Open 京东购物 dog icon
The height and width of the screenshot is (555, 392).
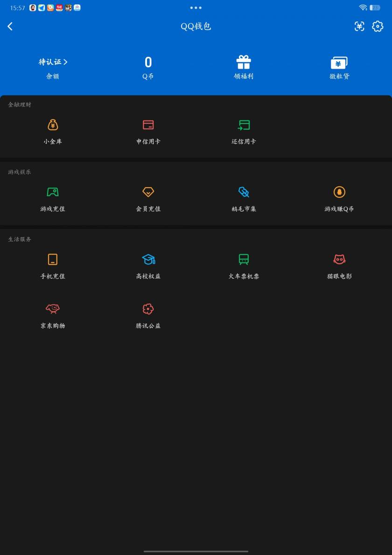tap(53, 309)
